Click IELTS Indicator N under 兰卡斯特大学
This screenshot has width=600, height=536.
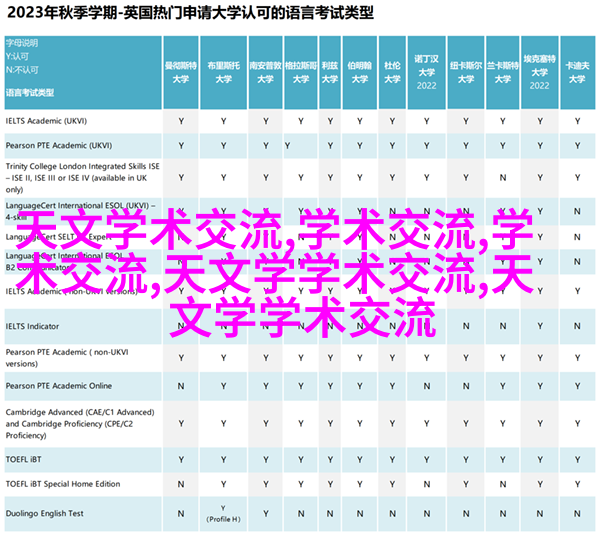tap(503, 326)
